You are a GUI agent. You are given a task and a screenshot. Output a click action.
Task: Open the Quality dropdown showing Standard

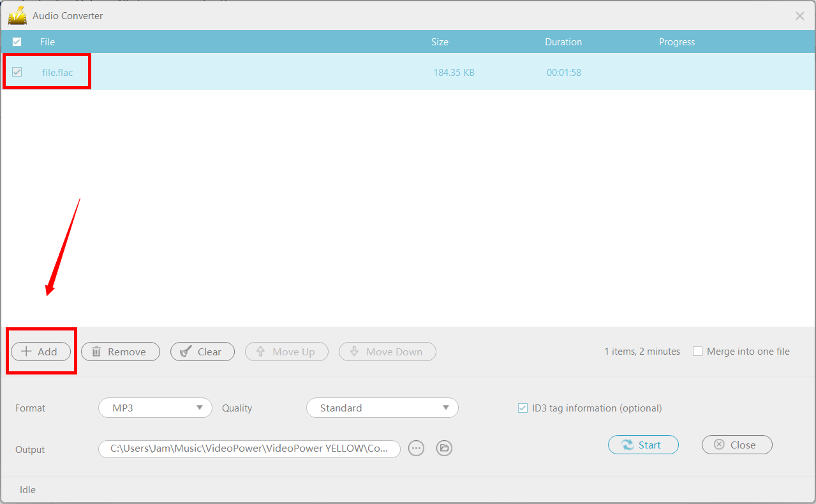(382, 408)
